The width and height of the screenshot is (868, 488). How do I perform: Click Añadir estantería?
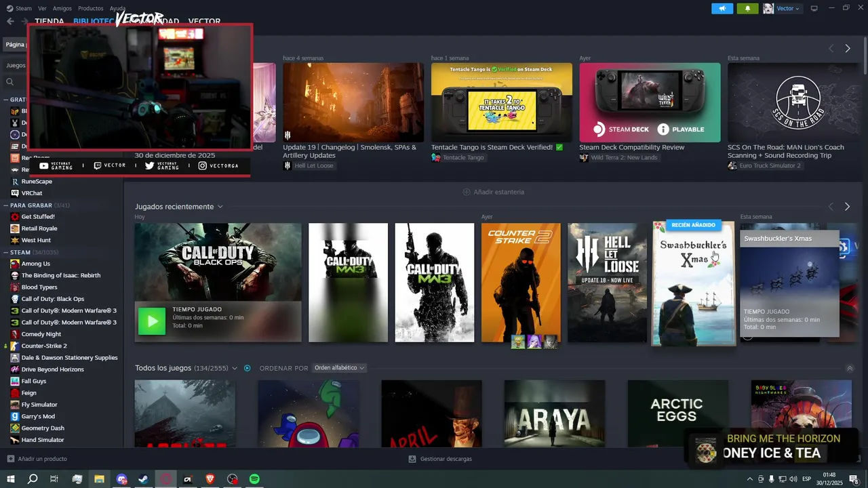pyautogui.click(x=493, y=192)
